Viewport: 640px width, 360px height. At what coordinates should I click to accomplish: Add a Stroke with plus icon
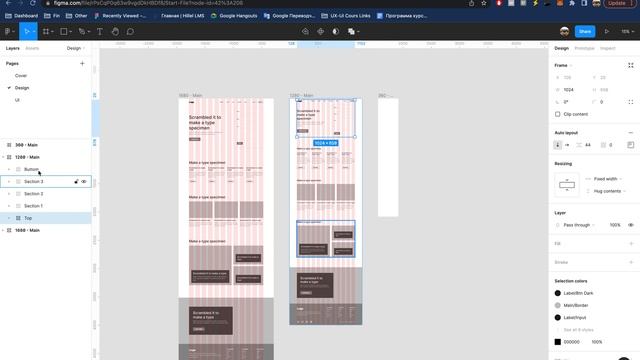[631, 262]
